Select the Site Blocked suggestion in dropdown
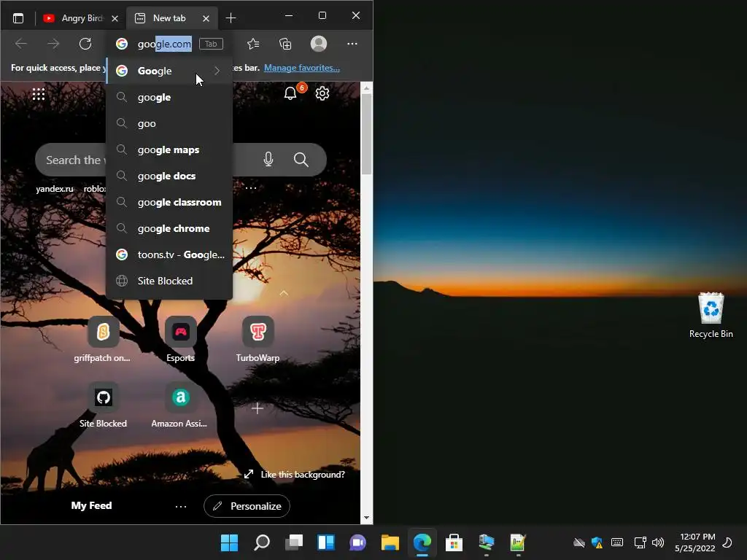Image resolution: width=747 pixels, height=560 pixels. tap(169, 281)
